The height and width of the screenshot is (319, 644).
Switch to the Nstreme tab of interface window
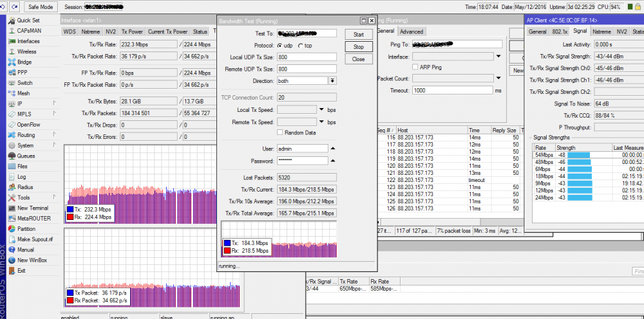91,32
